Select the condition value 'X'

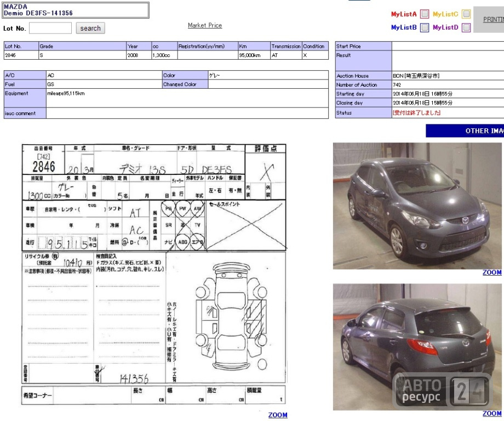(305, 55)
